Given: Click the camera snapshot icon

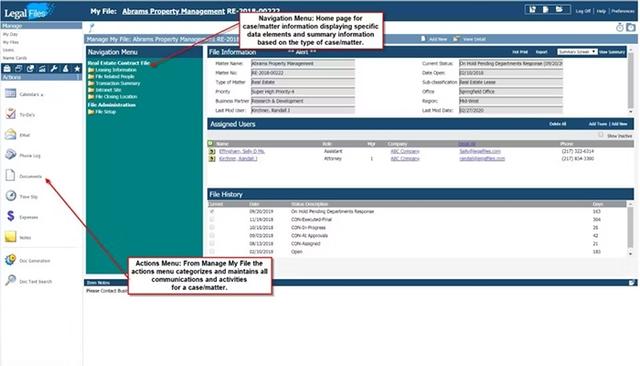Looking at the screenshot, I should pos(631,27).
